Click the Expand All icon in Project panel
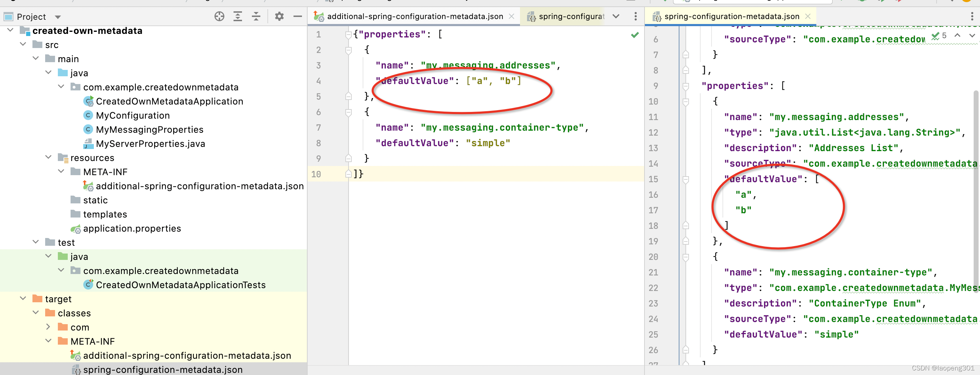The height and width of the screenshot is (375, 980). (x=238, y=16)
